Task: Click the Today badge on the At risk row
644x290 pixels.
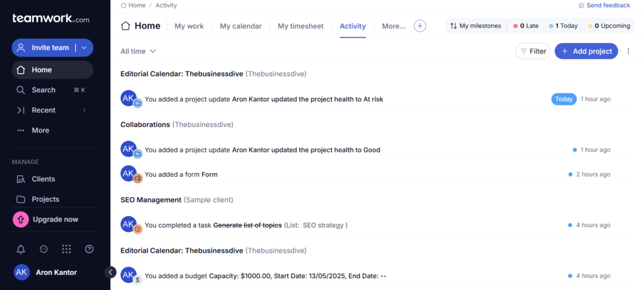Action: (563, 99)
